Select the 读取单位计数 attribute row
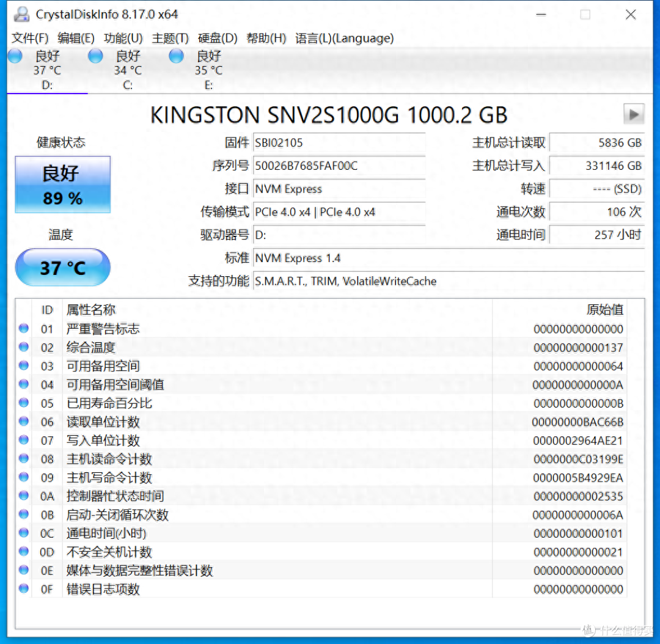 pos(321,422)
